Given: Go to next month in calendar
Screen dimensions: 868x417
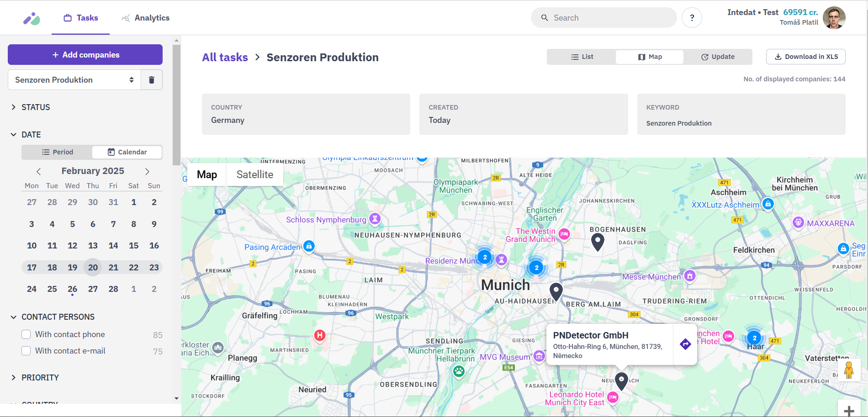Looking at the screenshot, I should click(x=147, y=171).
